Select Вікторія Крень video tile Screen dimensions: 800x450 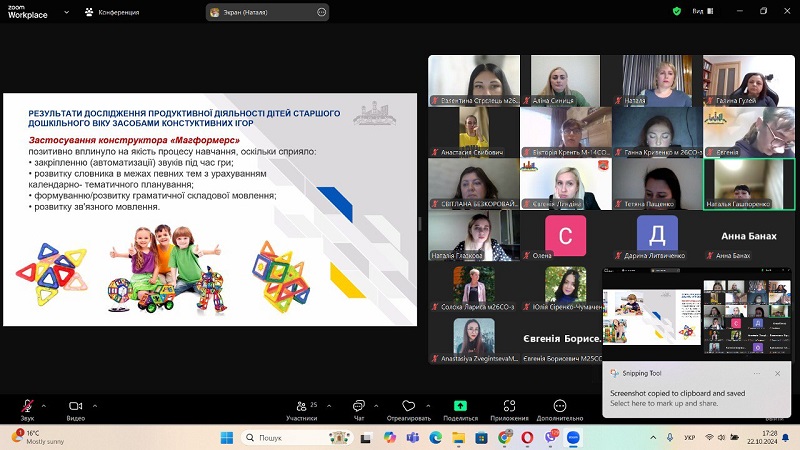click(566, 132)
